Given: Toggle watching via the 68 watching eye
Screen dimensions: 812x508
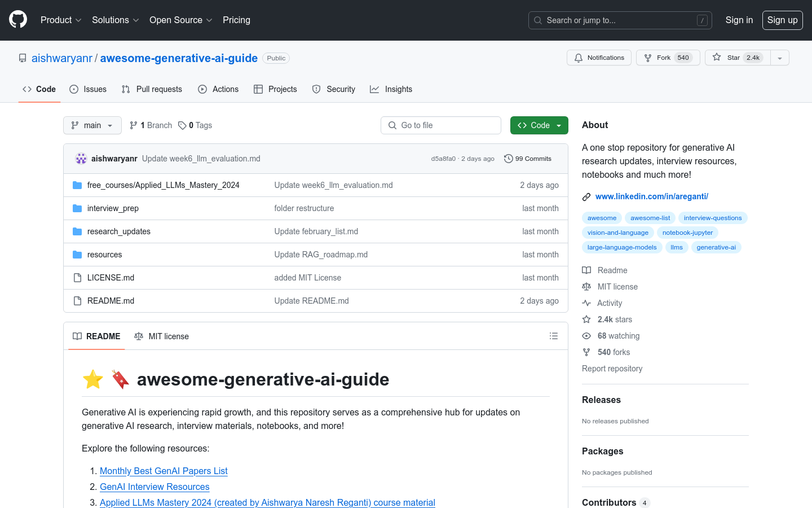Looking at the screenshot, I should coord(586,336).
